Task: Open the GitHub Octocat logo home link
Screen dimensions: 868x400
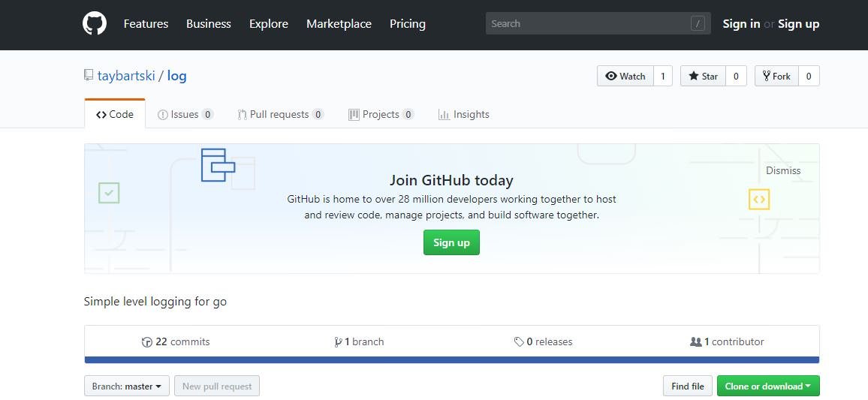Action: point(95,24)
